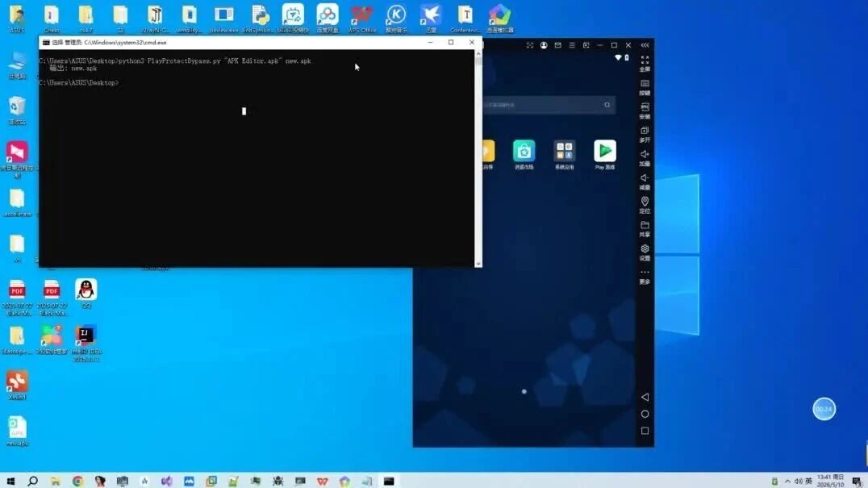
Task: Tap the Android back triangle in emulator
Action: 645,398
